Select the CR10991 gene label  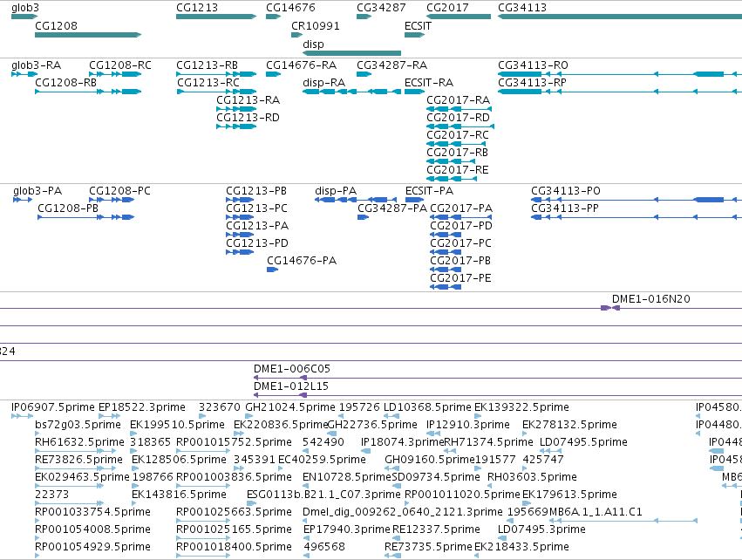coord(315,25)
